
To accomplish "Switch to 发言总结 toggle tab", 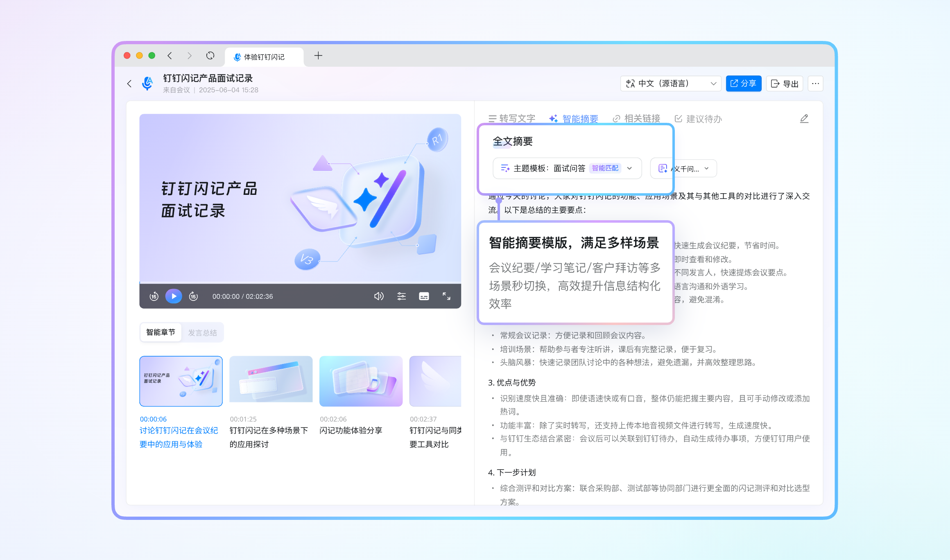I will tap(202, 332).
